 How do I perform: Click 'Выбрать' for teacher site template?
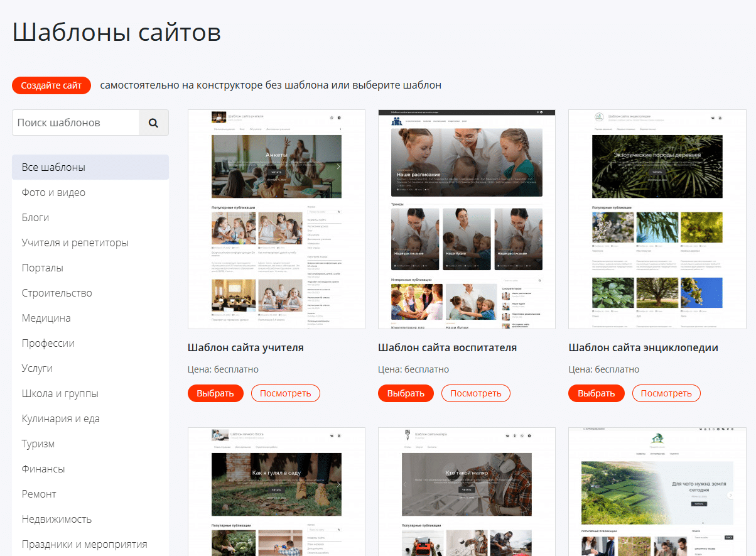click(x=215, y=393)
